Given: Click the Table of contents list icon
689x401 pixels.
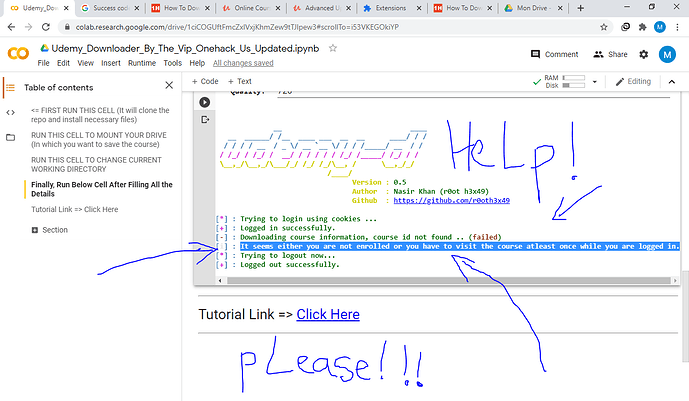Looking at the screenshot, I should (x=11, y=87).
